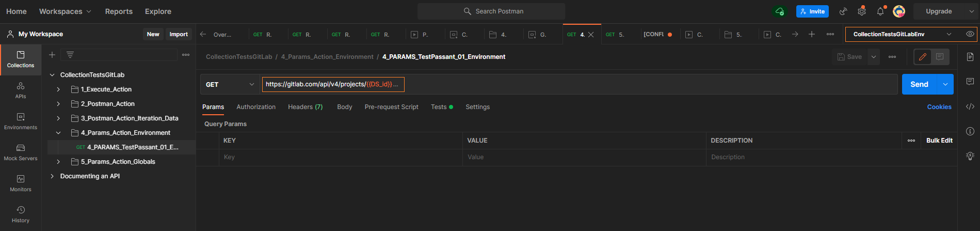980x231 pixels.
Task: Open the GET method dropdown
Action: click(230, 84)
